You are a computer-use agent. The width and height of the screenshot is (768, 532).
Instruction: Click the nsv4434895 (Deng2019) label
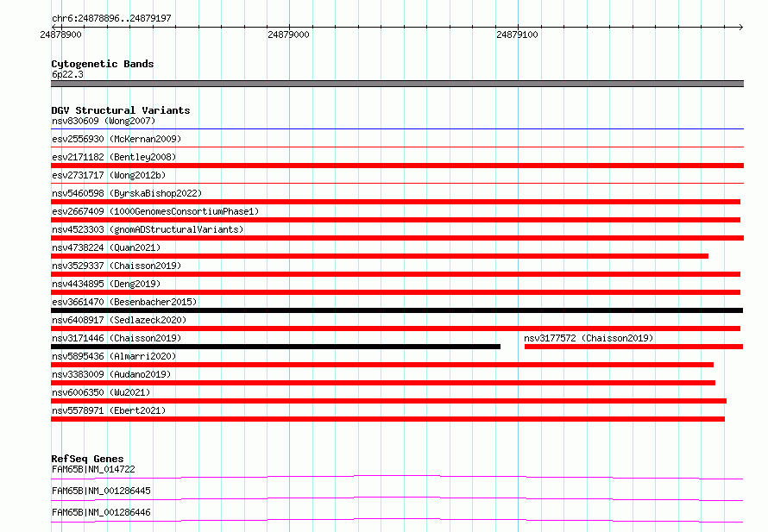click(x=106, y=284)
